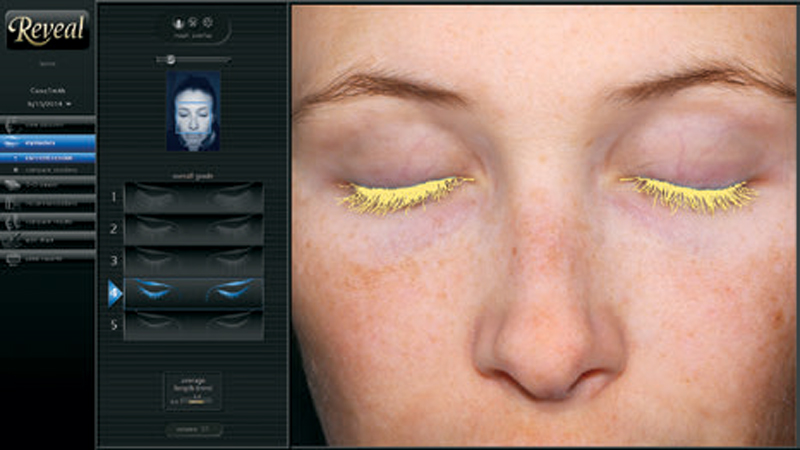Click the last sidebar menu item icon
The height and width of the screenshot is (450, 800).
(x=14, y=257)
